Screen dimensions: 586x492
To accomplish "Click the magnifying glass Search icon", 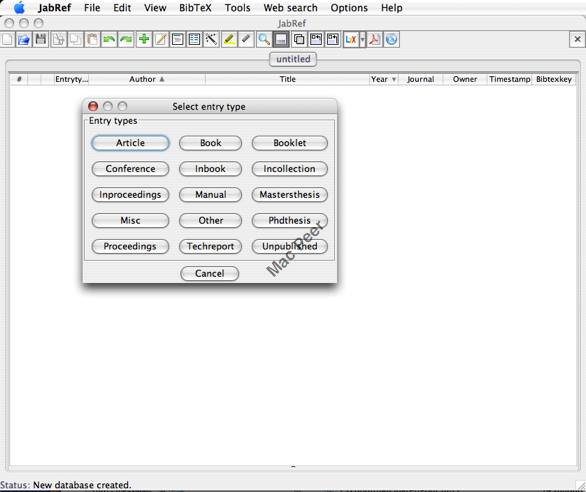I will 264,39.
